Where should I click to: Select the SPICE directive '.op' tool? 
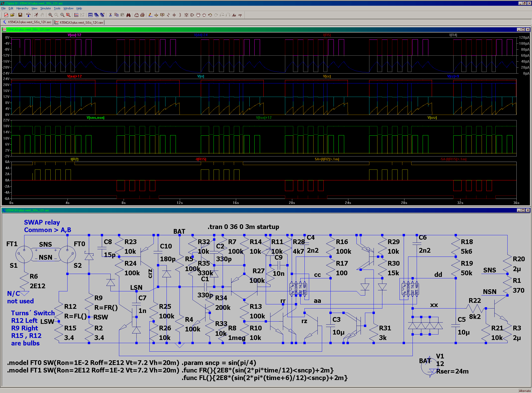pos(240,15)
